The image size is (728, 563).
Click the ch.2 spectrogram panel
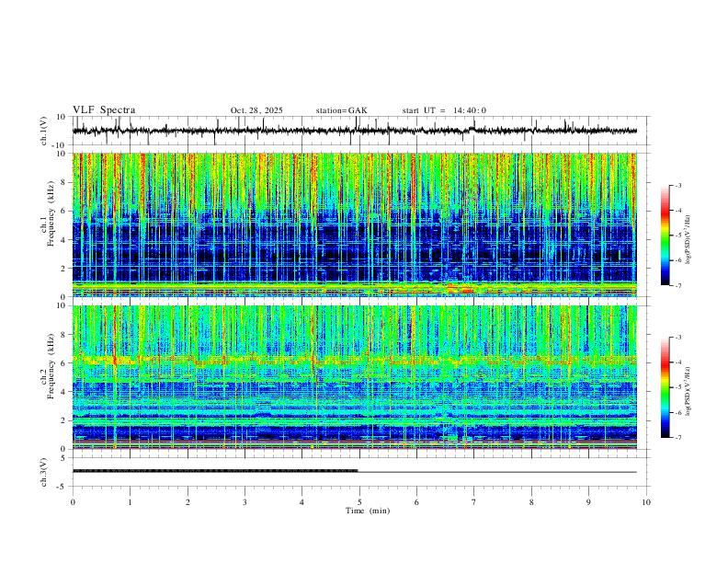coord(354,377)
